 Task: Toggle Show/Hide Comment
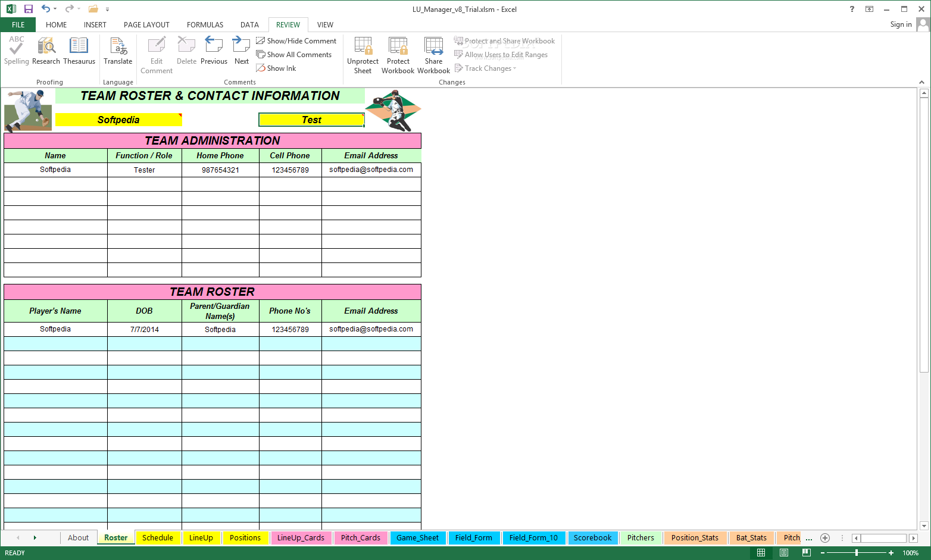tap(296, 41)
